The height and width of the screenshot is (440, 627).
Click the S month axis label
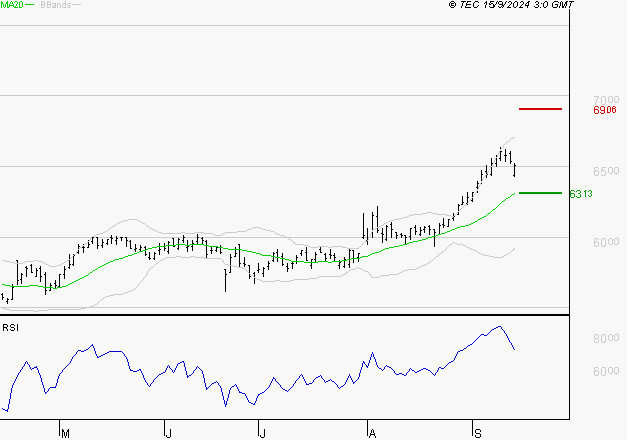coord(477,434)
